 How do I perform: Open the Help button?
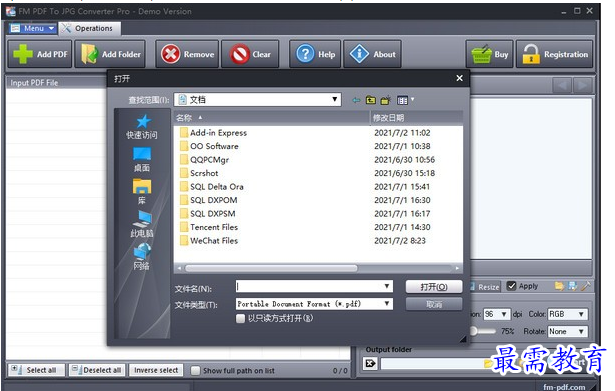(315, 54)
